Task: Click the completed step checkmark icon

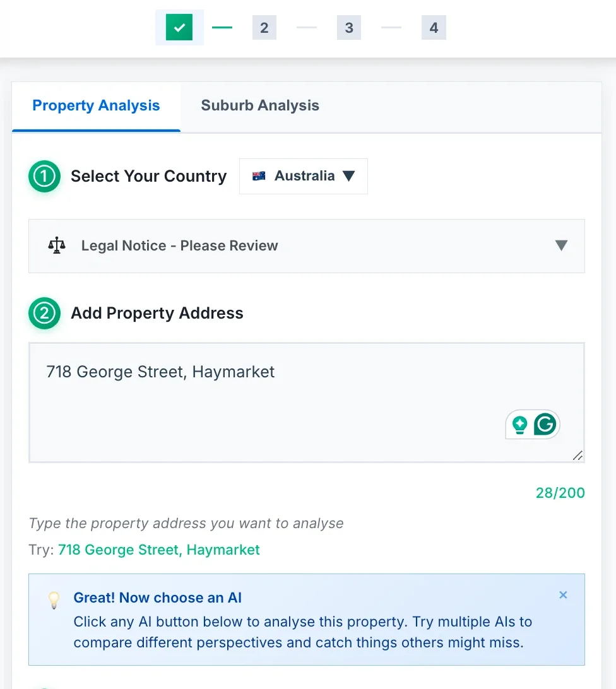Action: click(179, 28)
